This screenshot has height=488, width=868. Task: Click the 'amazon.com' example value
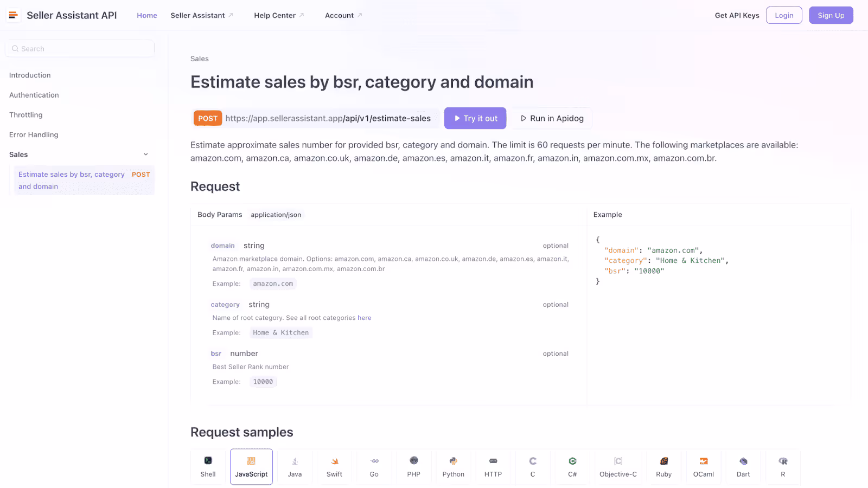click(x=273, y=284)
